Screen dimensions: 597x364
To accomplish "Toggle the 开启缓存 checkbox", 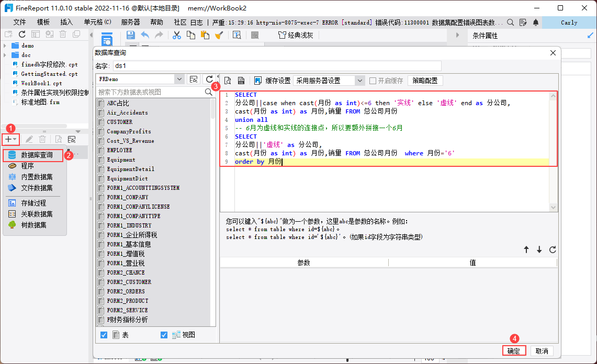I will (373, 81).
